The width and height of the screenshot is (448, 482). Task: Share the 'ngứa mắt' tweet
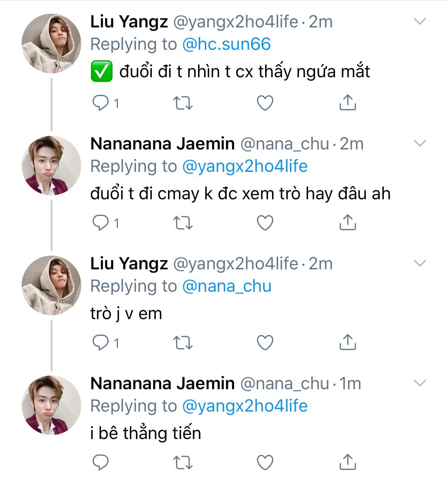point(347,103)
